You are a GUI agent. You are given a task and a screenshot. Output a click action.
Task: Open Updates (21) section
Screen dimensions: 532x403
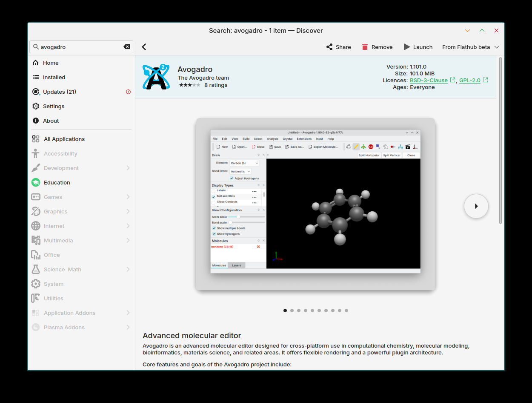[x=59, y=92]
